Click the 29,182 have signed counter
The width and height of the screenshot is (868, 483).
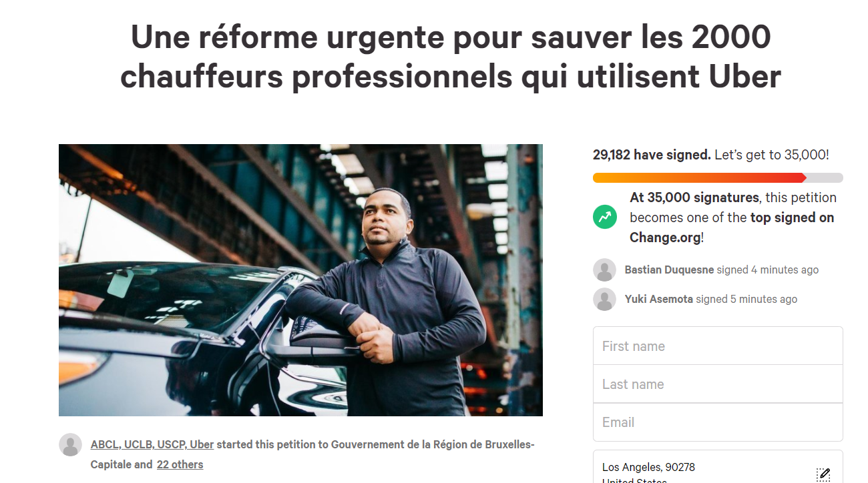(652, 155)
